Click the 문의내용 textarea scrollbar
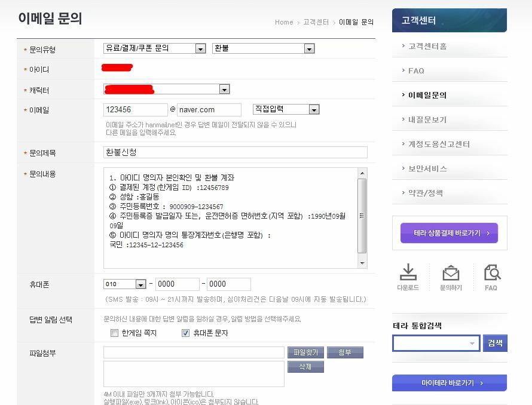Viewport: 532px width, 405px height. click(362, 218)
